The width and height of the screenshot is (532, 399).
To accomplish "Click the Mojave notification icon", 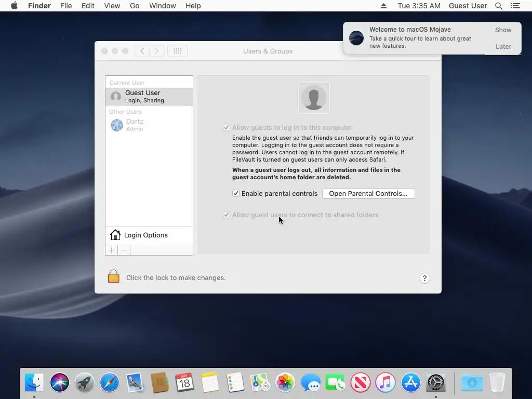I will pos(356,37).
